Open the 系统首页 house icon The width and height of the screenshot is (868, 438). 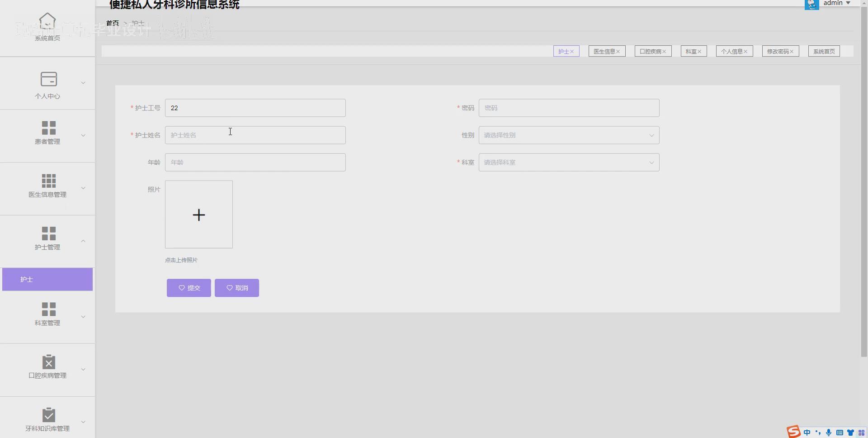(x=47, y=21)
